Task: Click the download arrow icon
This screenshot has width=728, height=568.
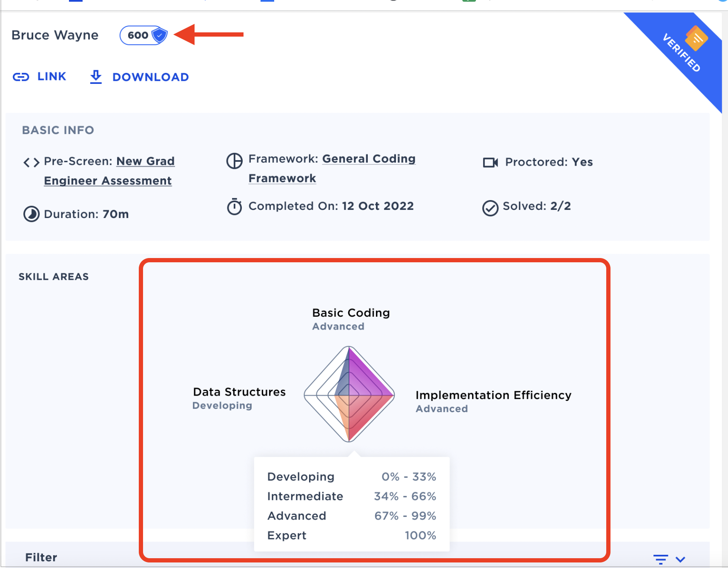Action: [x=96, y=77]
